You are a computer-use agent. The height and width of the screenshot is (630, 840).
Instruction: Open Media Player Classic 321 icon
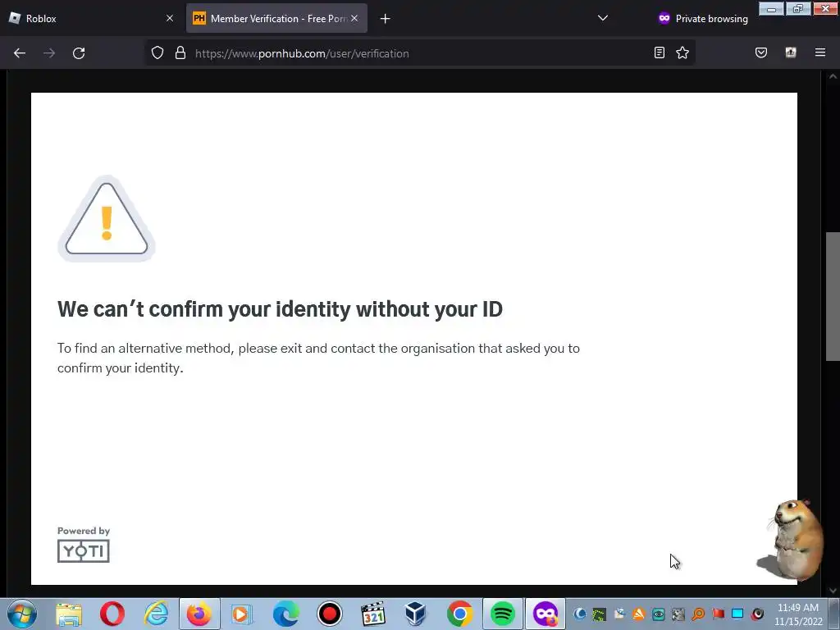click(373, 614)
